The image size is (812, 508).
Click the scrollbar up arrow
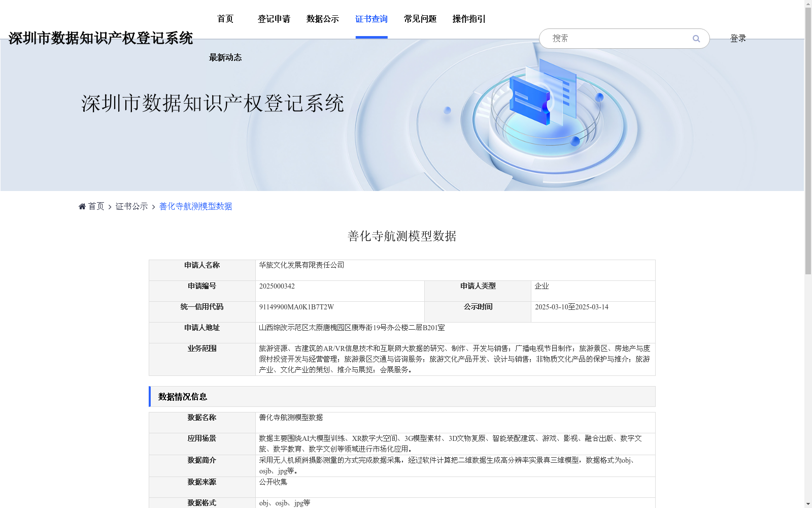pyautogui.click(x=808, y=4)
